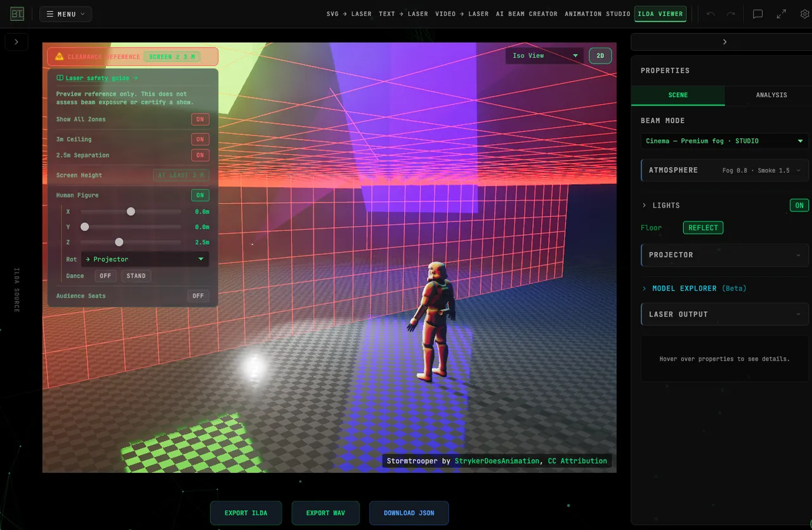Toggle the 3m Ceiling switch
812x530 pixels.
(200, 139)
